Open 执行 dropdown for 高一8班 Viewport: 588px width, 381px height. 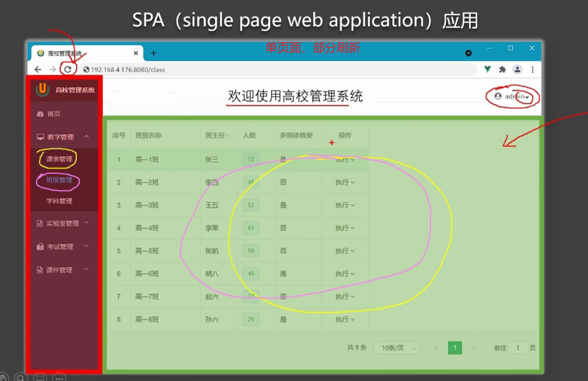[x=345, y=319]
